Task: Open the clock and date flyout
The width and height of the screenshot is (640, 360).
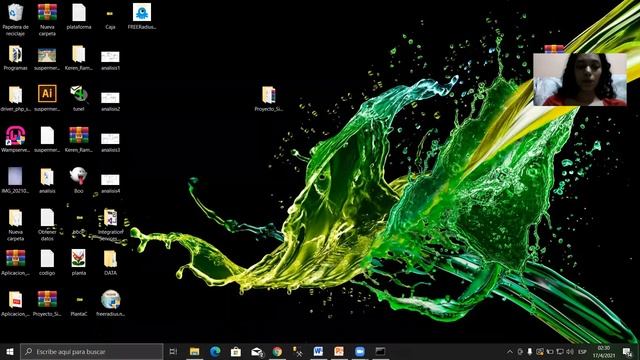Action: (604, 351)
